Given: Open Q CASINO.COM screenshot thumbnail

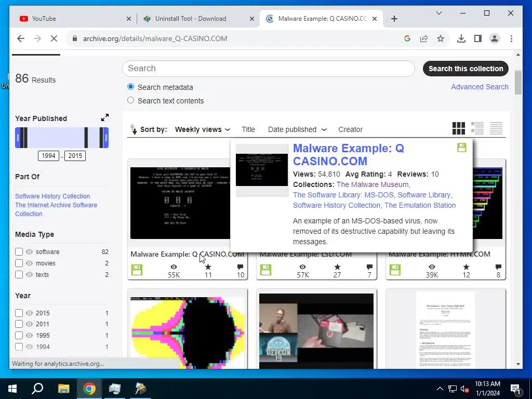Looking at the screenshot, I should [180, 203].
